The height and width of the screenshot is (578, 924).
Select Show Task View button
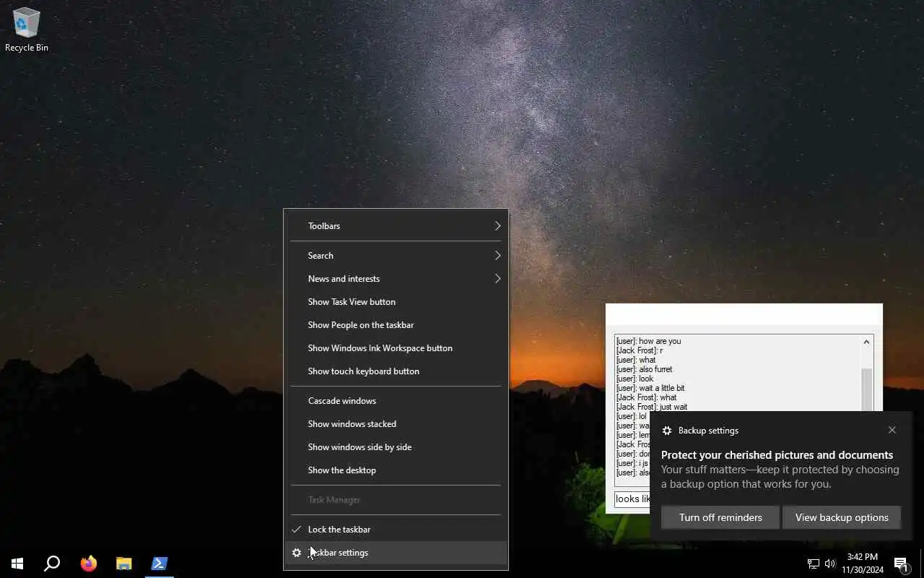(396, 302)
